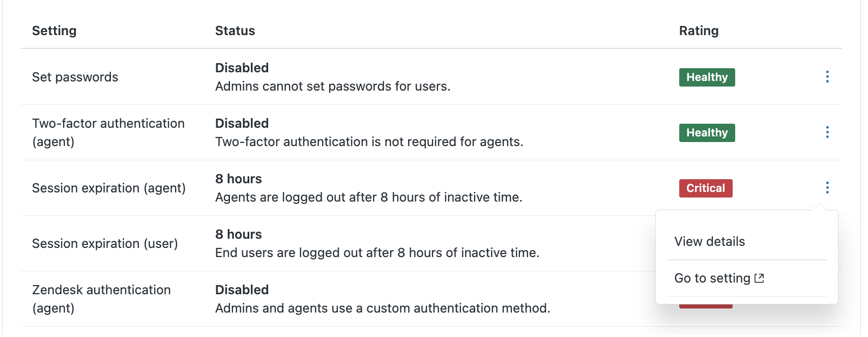Screen dimensions: 868x337
Task: Choose Go to setting in the popup menu
Action: (x=712, y=278)
